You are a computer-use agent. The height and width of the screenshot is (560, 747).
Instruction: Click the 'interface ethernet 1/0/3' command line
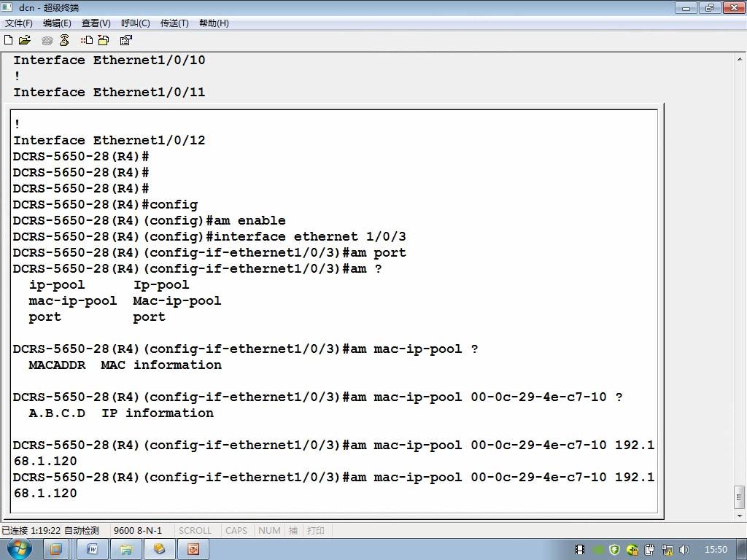tap(209, 237)
